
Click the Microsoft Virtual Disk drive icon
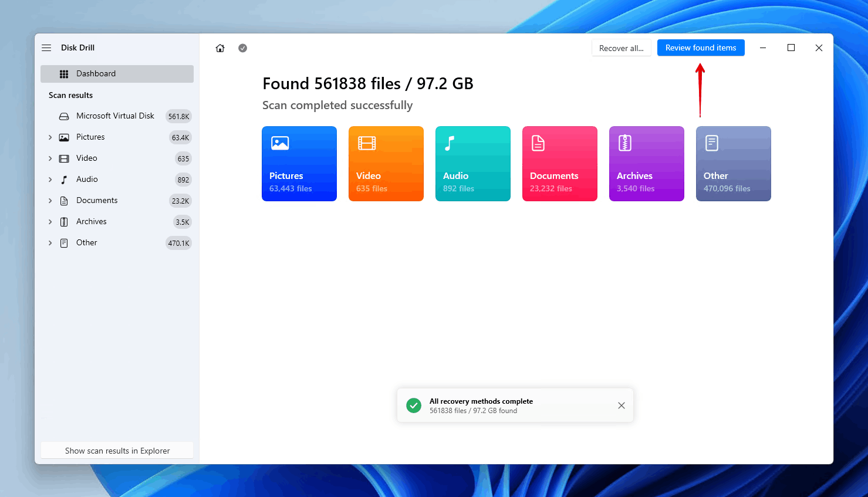(64, 116)
